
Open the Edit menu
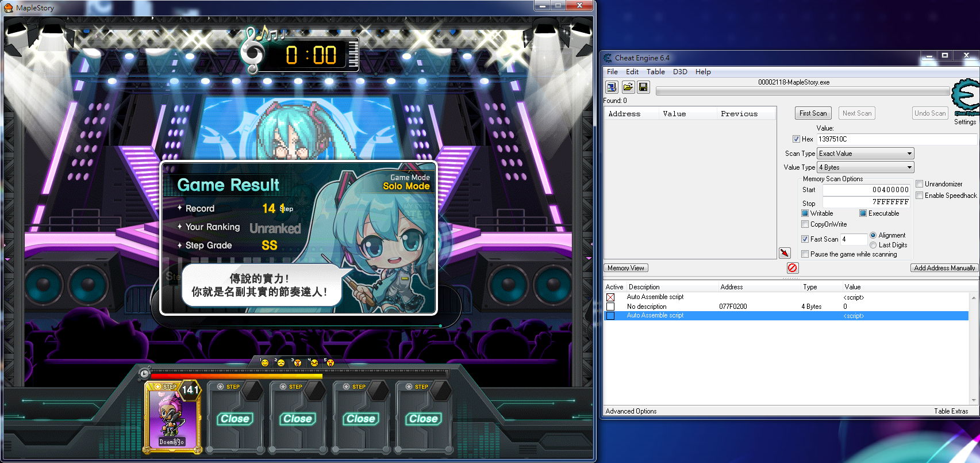click(632, 72)
